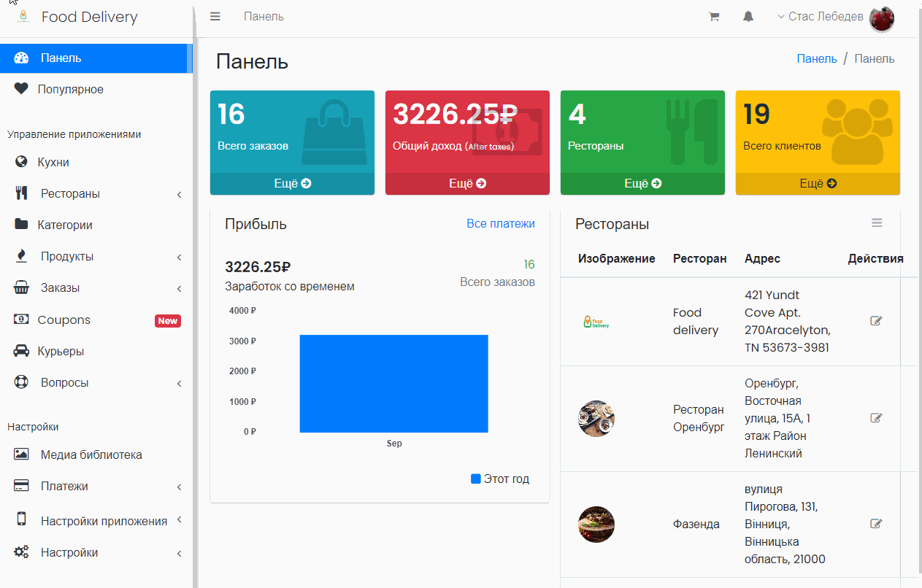Image resolution: width=922 pixels, height=588 pixels.
Task: Toggle the Этот год chart legend
Action: (x=500, y=479)
